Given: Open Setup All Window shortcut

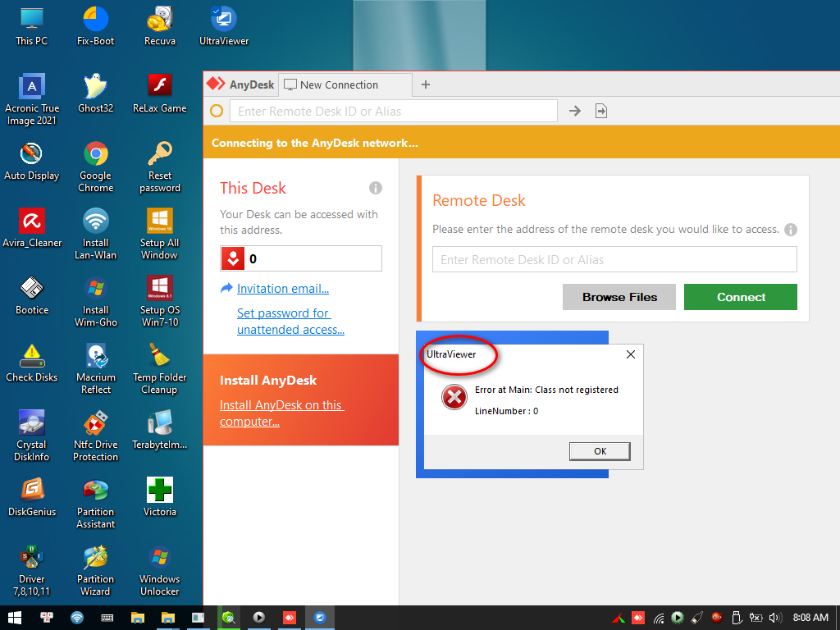Looking at the screenshot, I should coord(160,234).
